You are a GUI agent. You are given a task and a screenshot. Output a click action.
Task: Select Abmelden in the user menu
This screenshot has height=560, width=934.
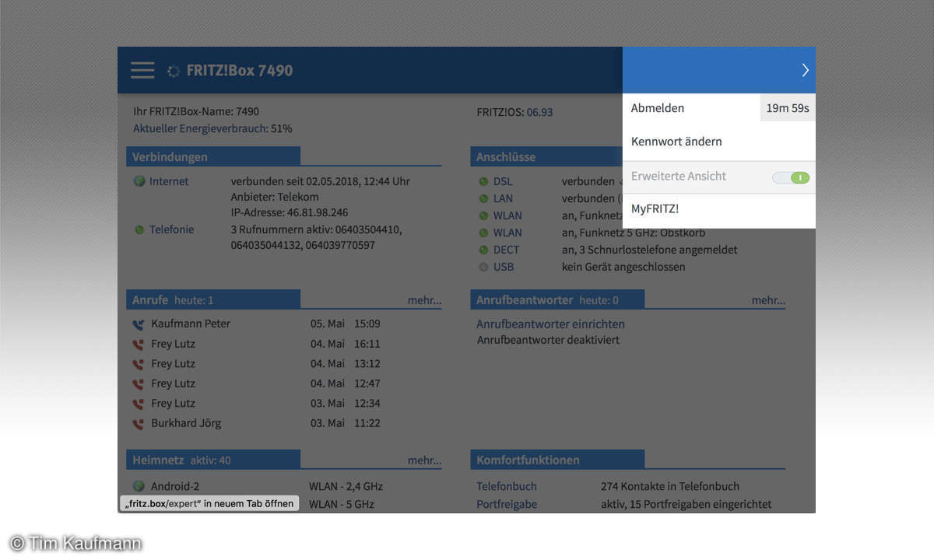[658, 108]
